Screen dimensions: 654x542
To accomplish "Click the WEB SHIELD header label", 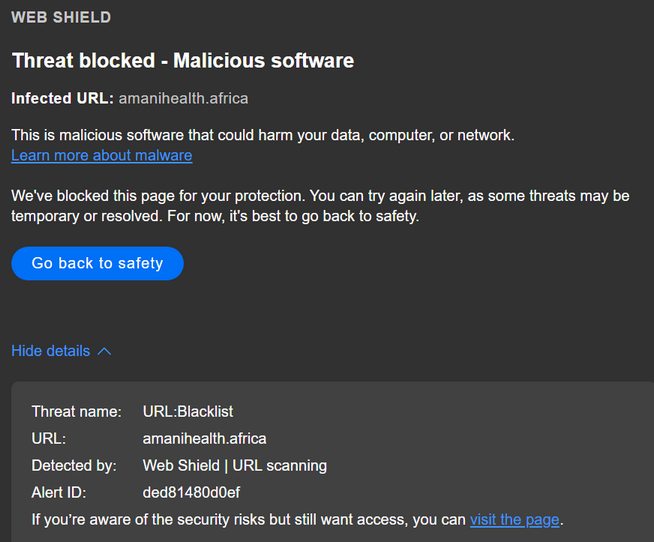I will click(x=61, y=18).
